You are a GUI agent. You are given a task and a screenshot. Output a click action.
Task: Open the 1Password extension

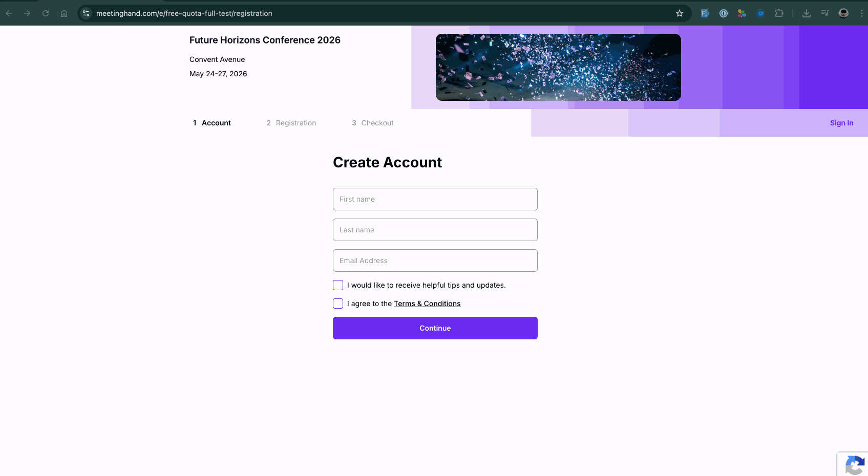(x=724, y=13)
